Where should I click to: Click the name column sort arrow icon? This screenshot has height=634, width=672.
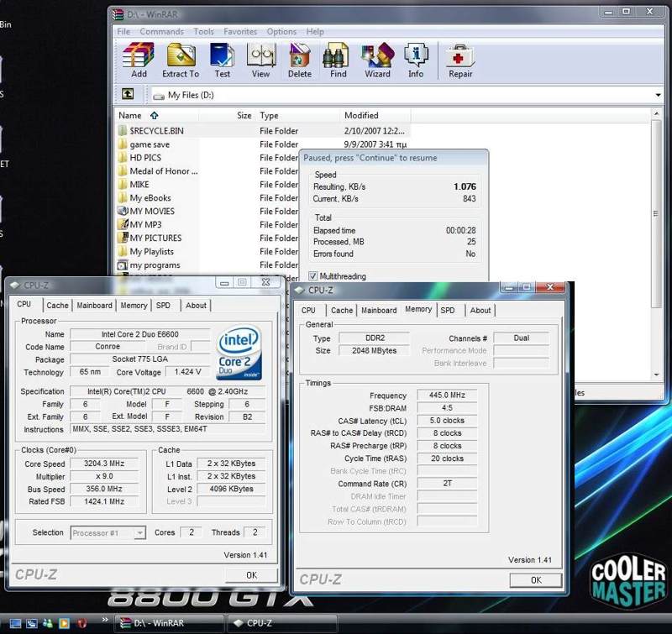pos(155,115)
